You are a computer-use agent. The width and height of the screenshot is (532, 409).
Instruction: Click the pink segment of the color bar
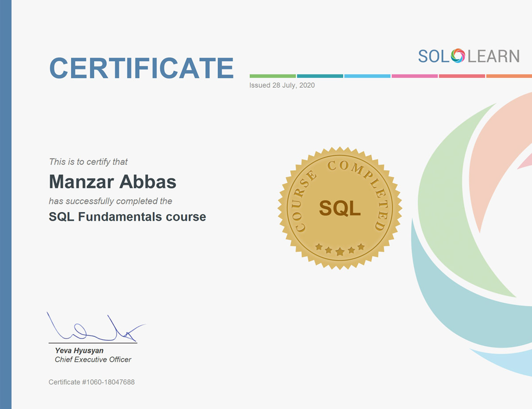point(415,76)
